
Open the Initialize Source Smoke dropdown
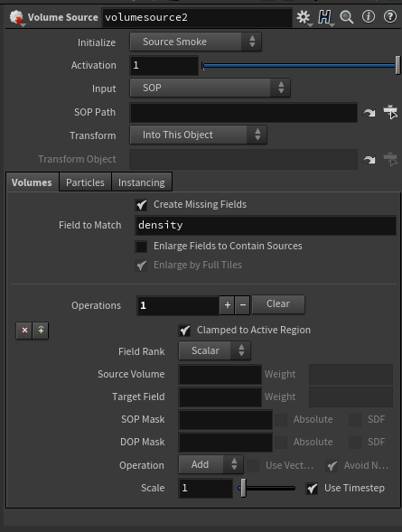pos(195,42)
